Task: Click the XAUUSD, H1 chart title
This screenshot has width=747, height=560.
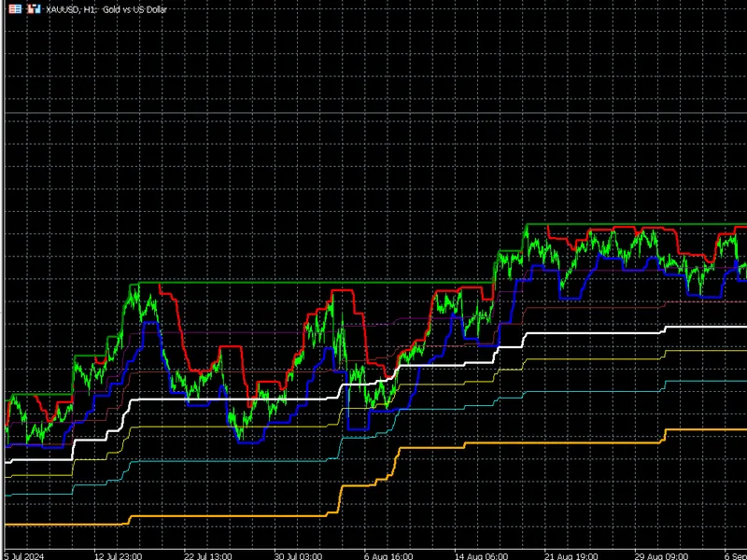Action: (106, 9)
